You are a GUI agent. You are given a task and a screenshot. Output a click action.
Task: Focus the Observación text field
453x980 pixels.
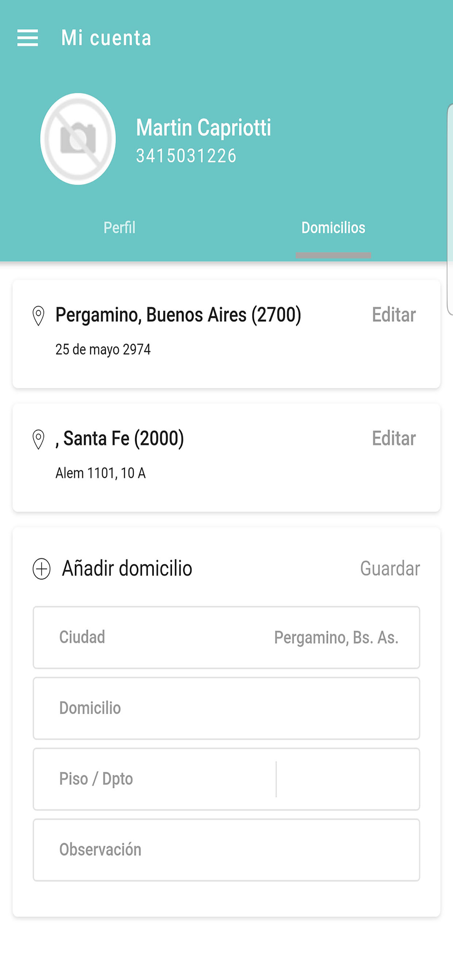[226, 850]
